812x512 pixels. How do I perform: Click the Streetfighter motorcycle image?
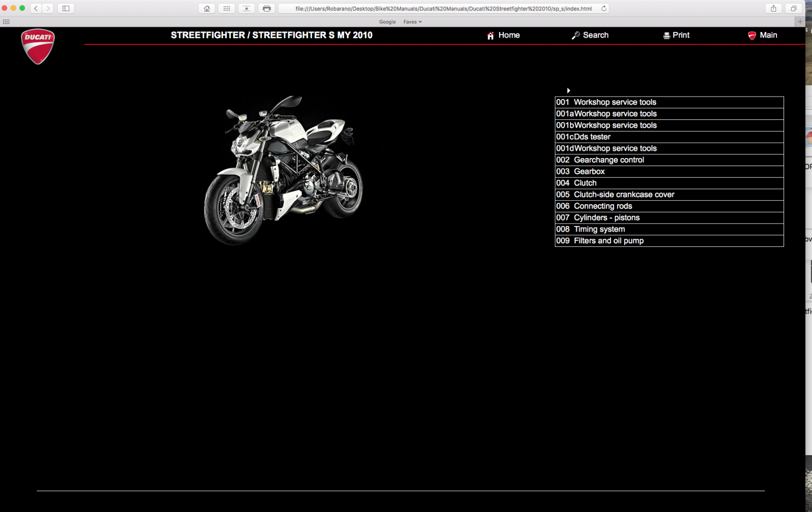coord(283,170)
